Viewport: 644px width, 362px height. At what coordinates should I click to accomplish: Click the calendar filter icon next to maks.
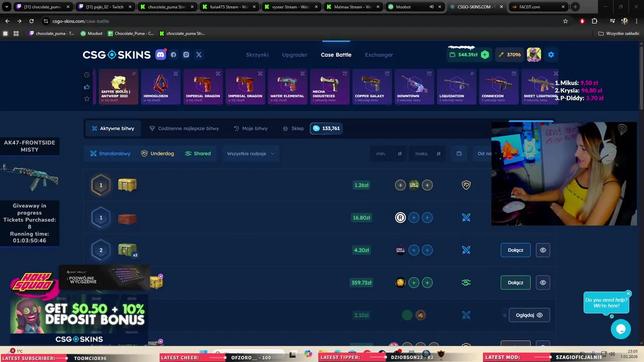click(459, 153)
